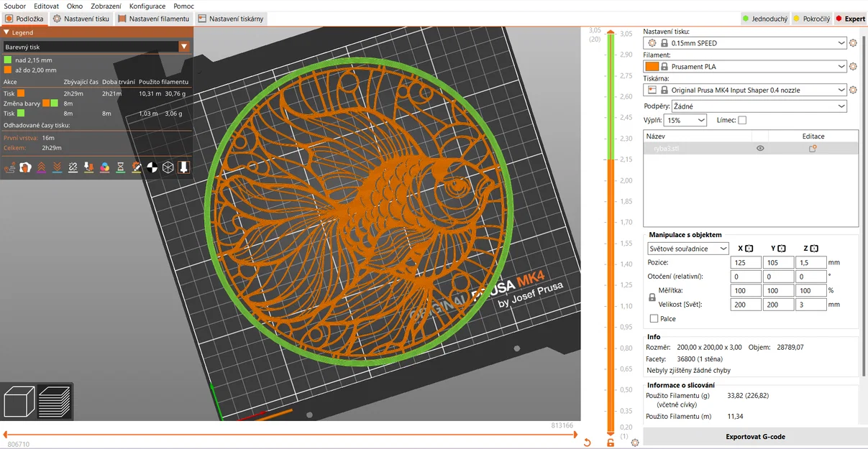Image resolution: width=868 pixels, height=449 pixels.
Task: Click the Velikost Z input field 3
Action: click(x=811, y=305)
